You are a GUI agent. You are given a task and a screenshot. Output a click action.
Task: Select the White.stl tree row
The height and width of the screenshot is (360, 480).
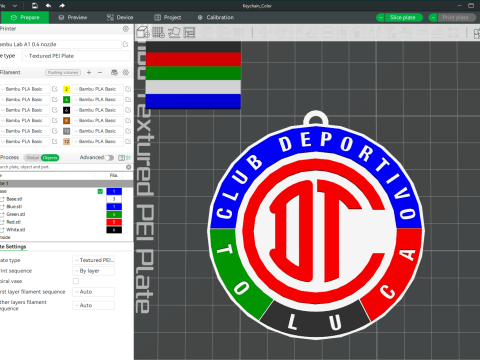click(x=67, y=230)
